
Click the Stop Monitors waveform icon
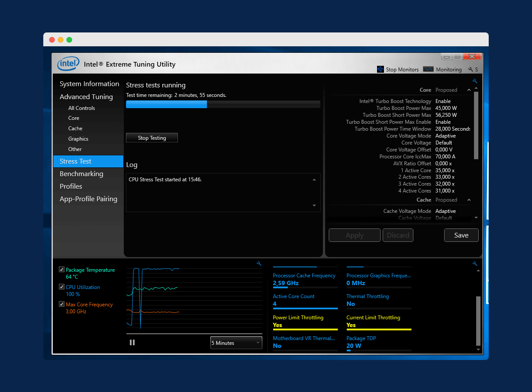tap(380, 69)
